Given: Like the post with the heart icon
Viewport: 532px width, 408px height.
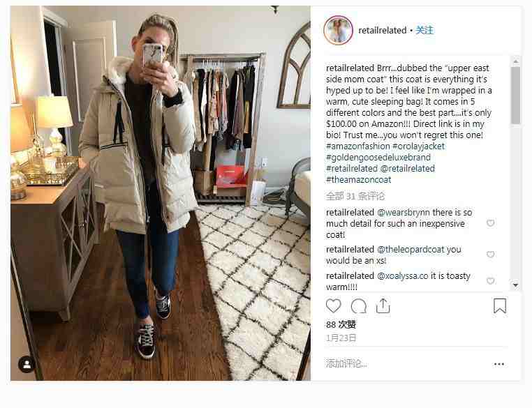Looking at the screenshot, I should [x=333, y=306].
